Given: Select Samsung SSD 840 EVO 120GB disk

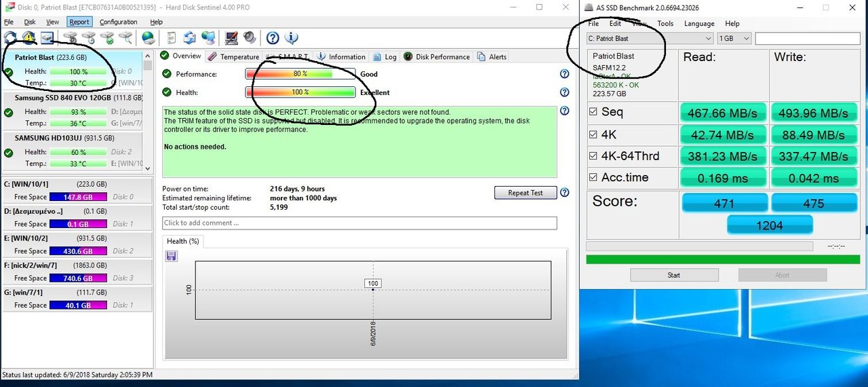Looking at the screenshot, I should [72, 111].
